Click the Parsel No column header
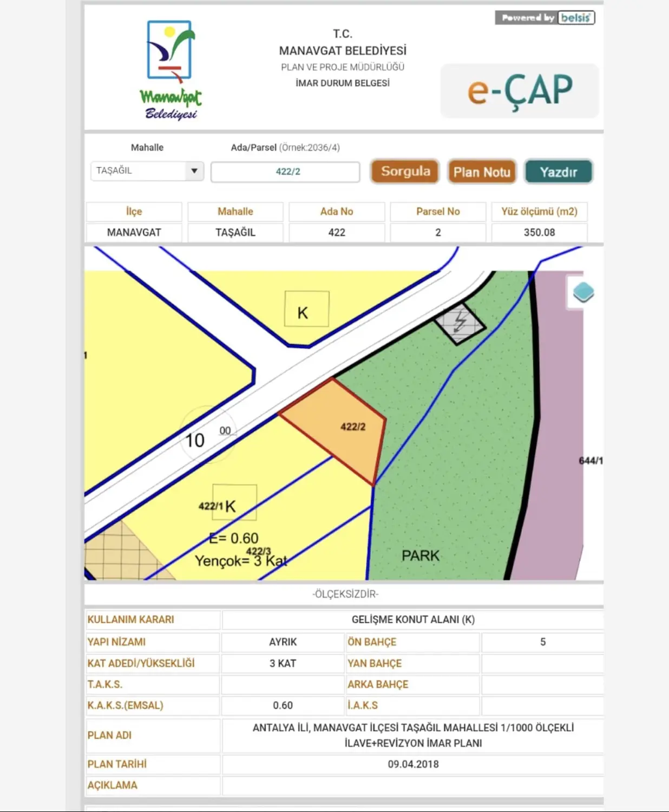The height and width of the screenshot is (812, 669). [438, 212]
